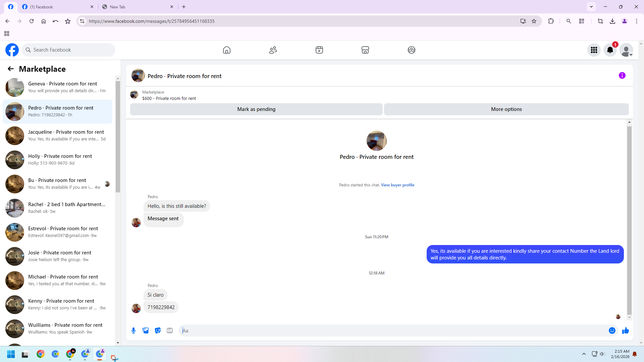Screen dimensions: 644x362
Task: Open the emoji picker in message box
Action: (x=612, y=330)
